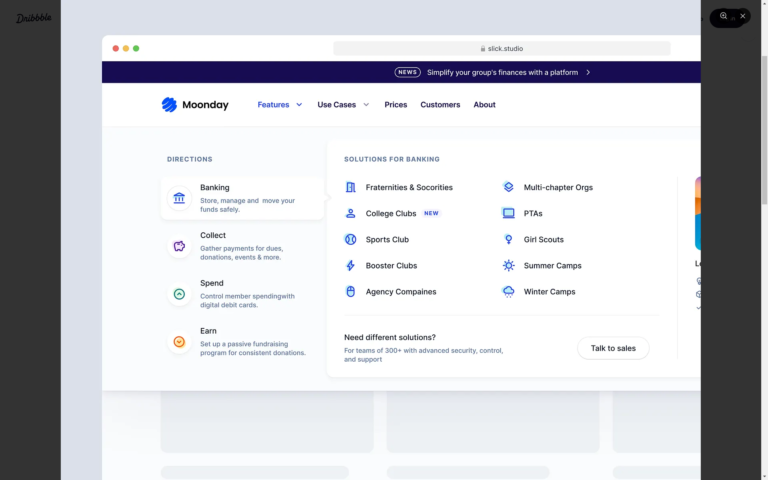The height and width of the screenshot is (480, 768).
Task: Open the Summer Camps link
Action: [552, 265]
